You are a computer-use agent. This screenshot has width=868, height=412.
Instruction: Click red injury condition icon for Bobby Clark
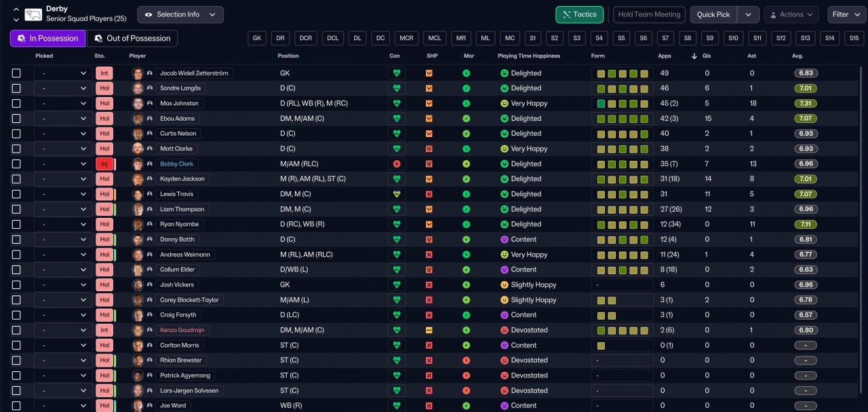pos(397,164)
